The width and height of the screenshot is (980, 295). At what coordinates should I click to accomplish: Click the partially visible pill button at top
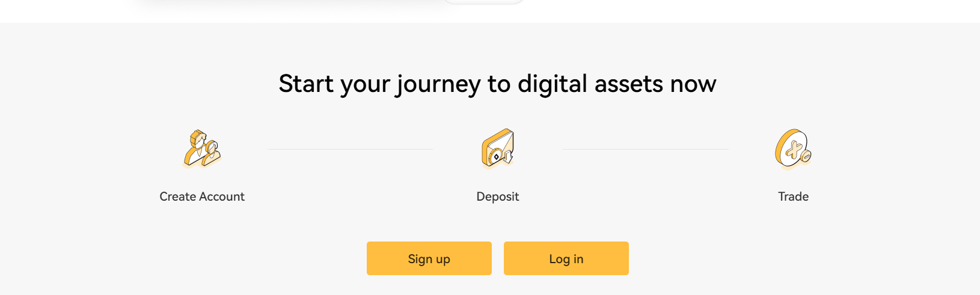click(x=483, y=2)
